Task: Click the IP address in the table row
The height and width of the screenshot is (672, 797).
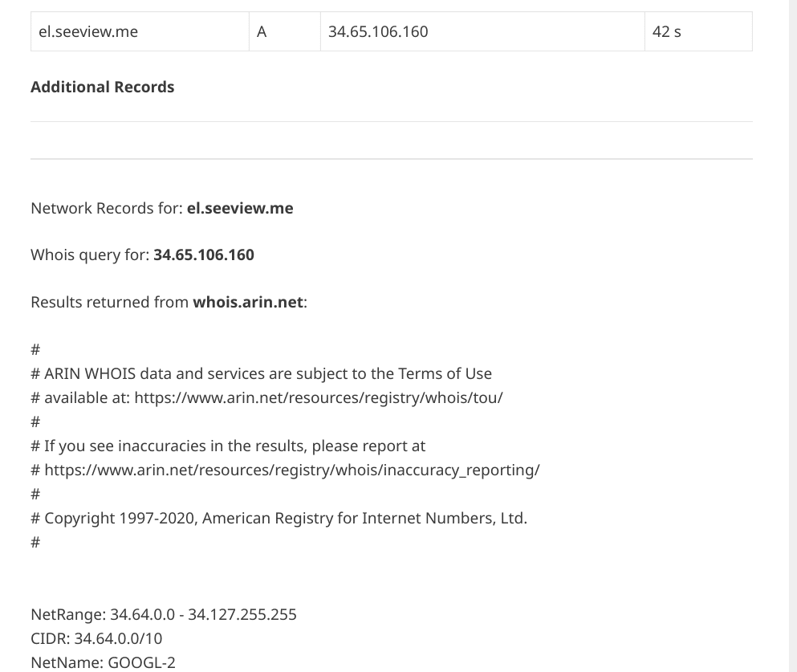Action: pos(378,32)
